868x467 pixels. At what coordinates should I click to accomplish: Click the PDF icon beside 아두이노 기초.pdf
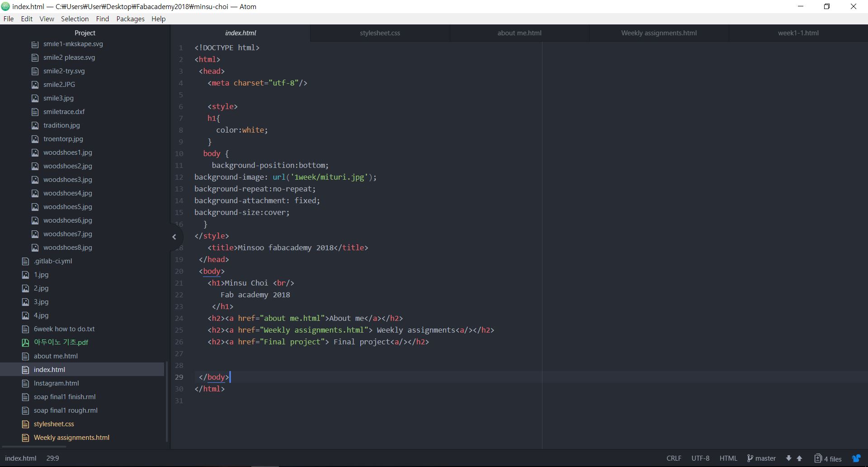[25, 343]
